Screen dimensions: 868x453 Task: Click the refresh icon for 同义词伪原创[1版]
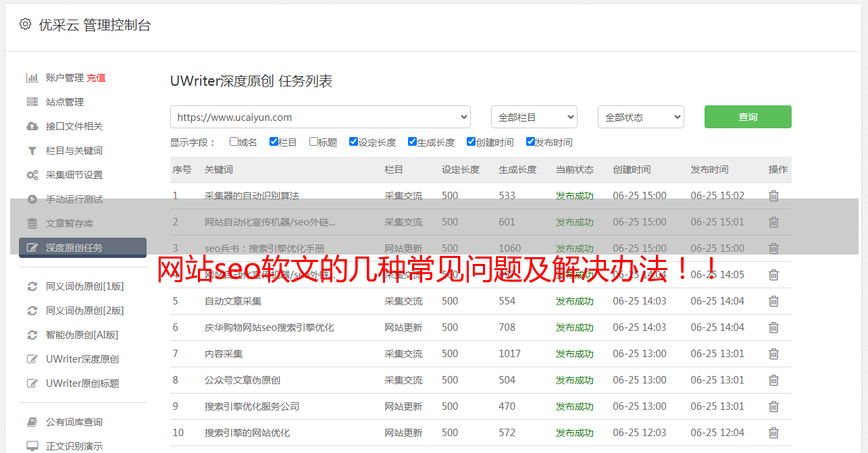point(32,286)
